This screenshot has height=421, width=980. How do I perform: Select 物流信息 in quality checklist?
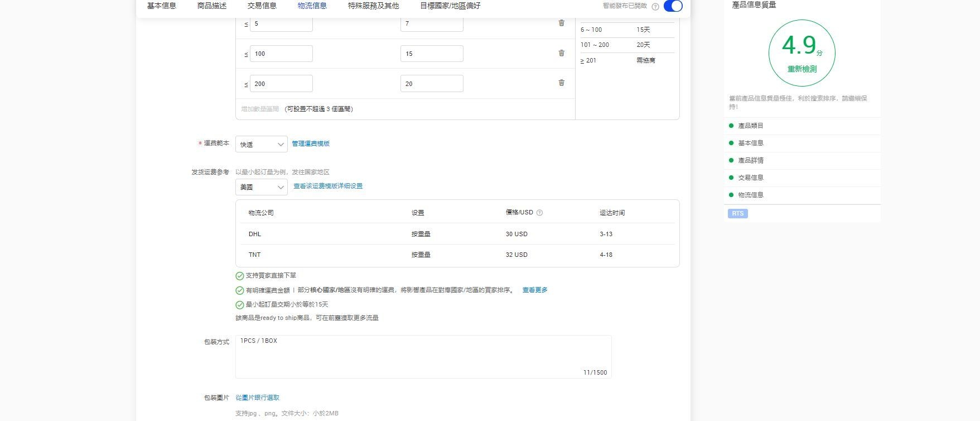(x=751, y=195)
